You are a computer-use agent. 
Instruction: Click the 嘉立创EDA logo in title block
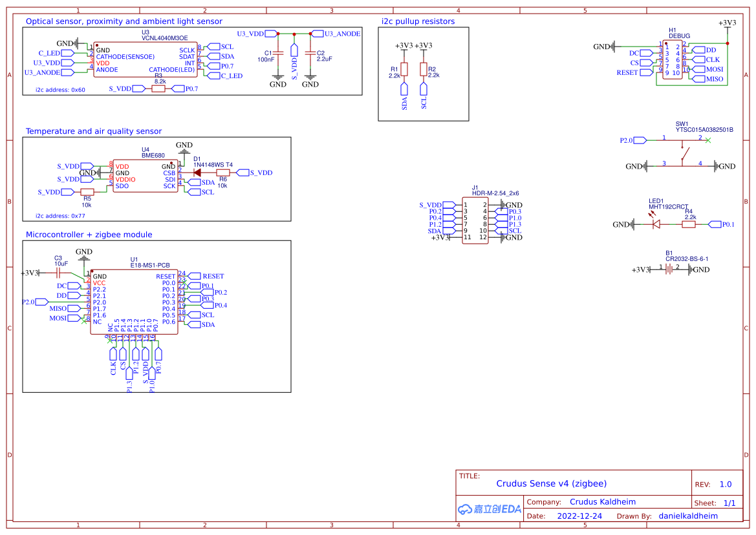coord(490,509)
